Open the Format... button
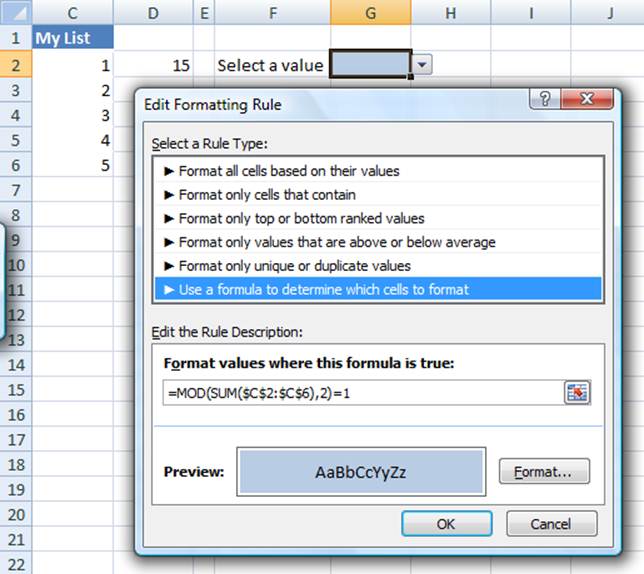The height and width of the screenshot is (574, 644). (544, 472)
